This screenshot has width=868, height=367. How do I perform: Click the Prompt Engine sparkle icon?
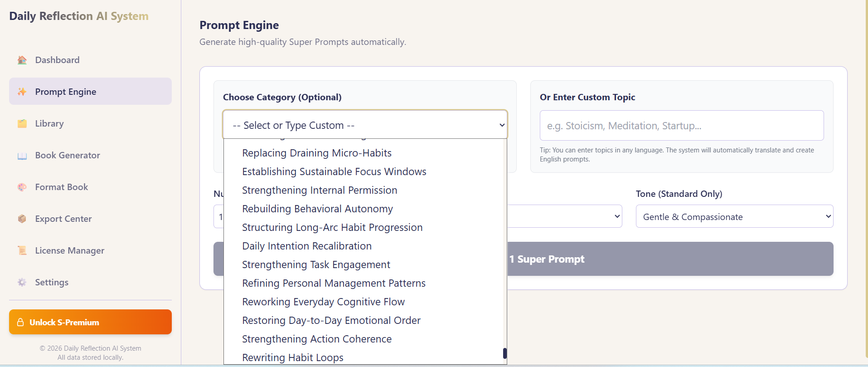(x=22, y=92)
